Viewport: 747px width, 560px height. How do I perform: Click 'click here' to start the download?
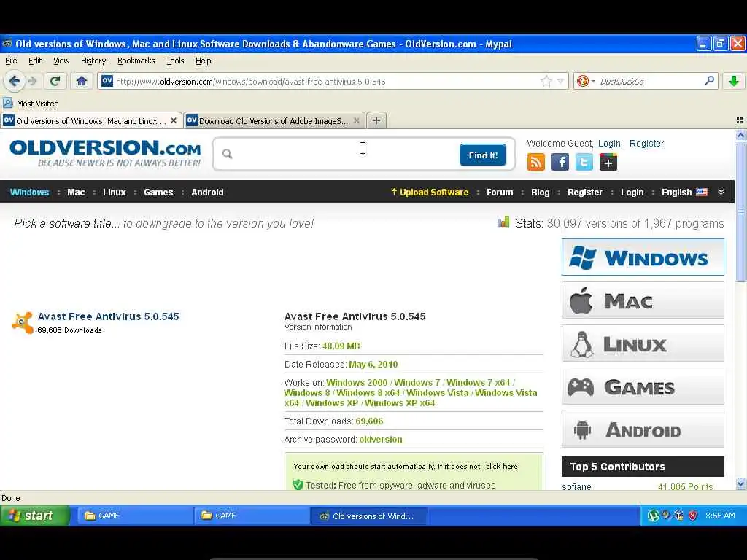(x=502, y=466)
